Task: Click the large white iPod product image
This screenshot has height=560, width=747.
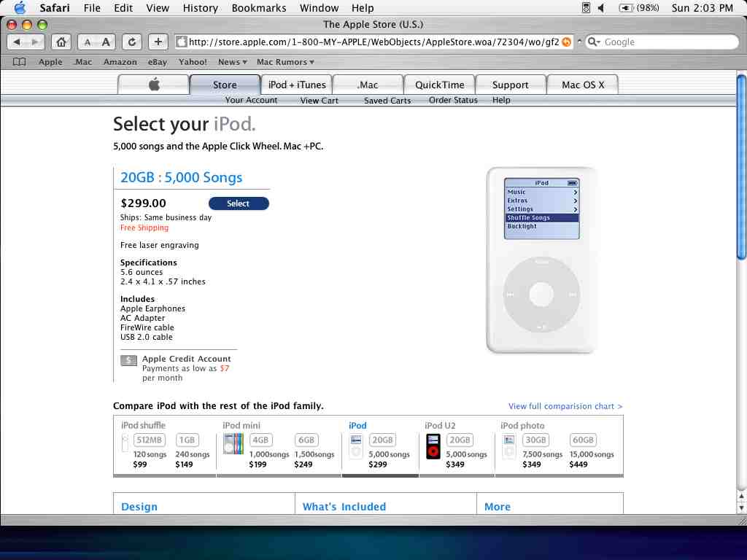Action: click(541, 260)
